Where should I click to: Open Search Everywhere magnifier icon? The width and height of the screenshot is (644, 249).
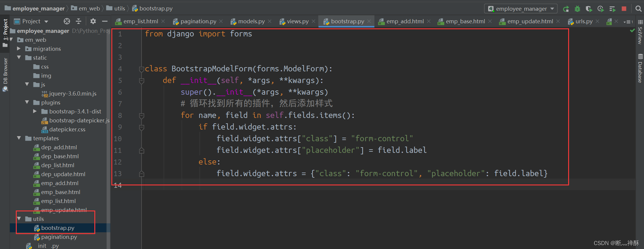tap(638, 9)
